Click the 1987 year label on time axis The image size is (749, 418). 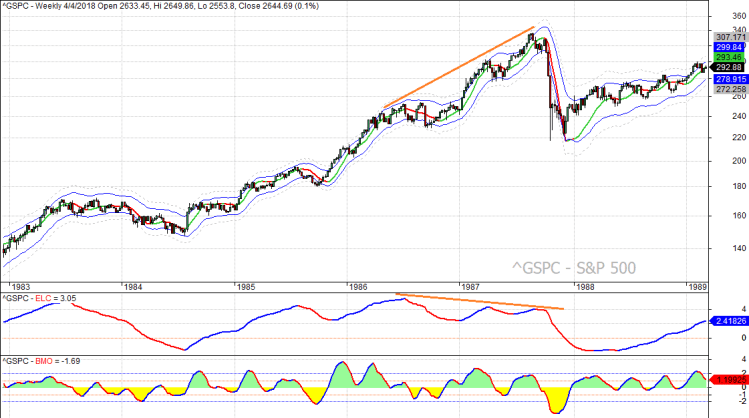471,287
